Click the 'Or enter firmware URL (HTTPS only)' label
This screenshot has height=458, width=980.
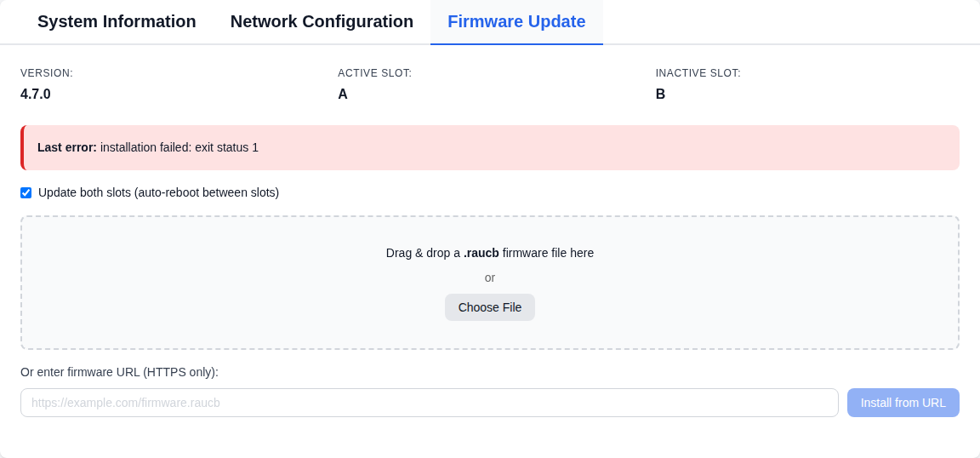coord(119,372)
